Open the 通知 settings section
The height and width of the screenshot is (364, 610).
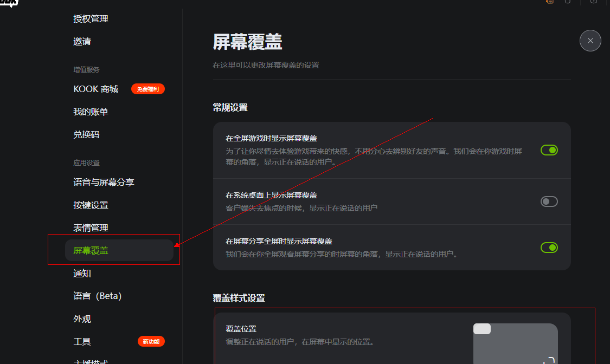(x=82, y=274)
